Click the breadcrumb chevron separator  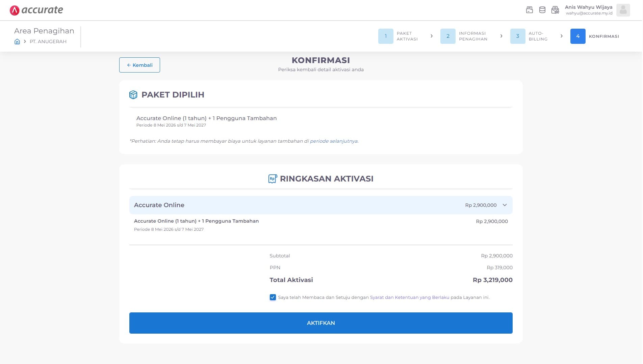pyautogui.click(x=25, y=41)
